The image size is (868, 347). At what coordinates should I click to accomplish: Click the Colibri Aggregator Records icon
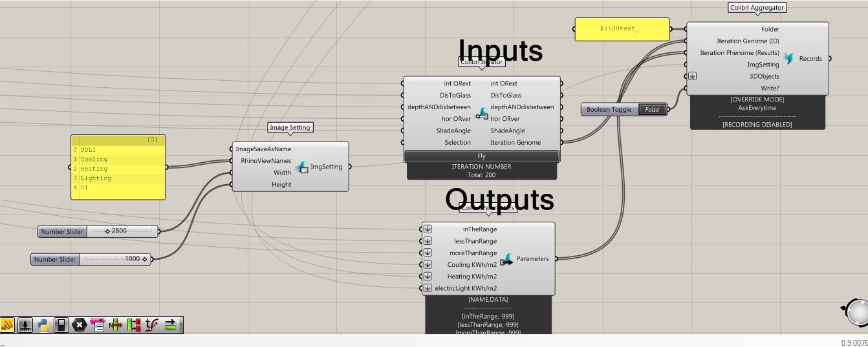[789, 59]
